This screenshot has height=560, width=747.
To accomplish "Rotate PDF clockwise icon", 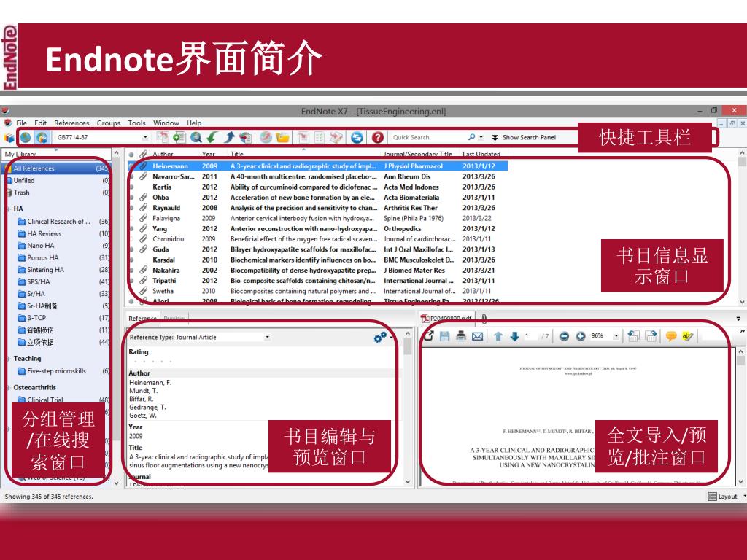I will pos(651,336).
